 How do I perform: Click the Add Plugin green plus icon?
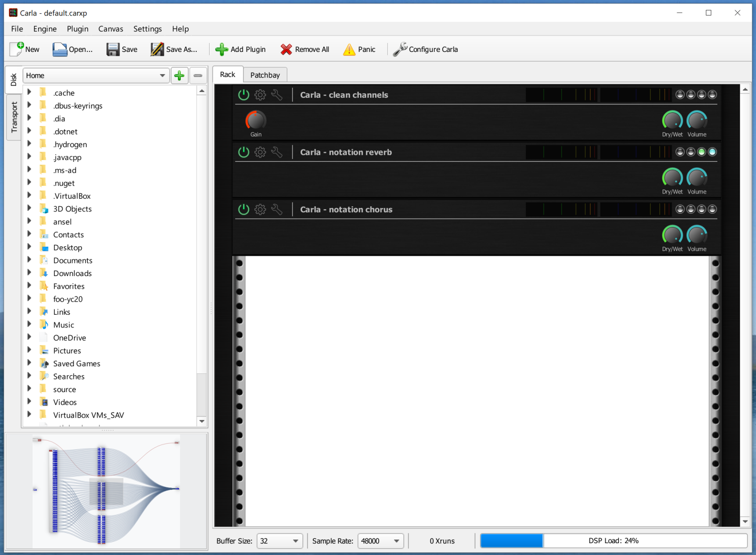221,50
